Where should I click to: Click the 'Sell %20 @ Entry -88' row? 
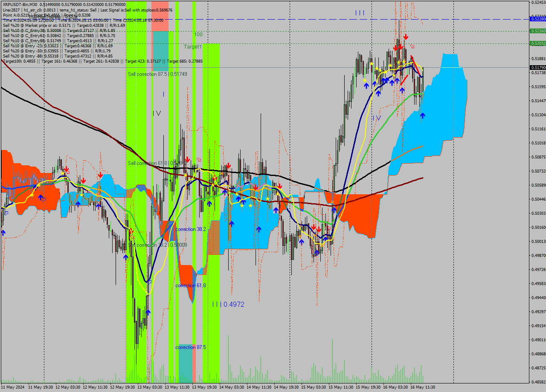coord(58,56)
